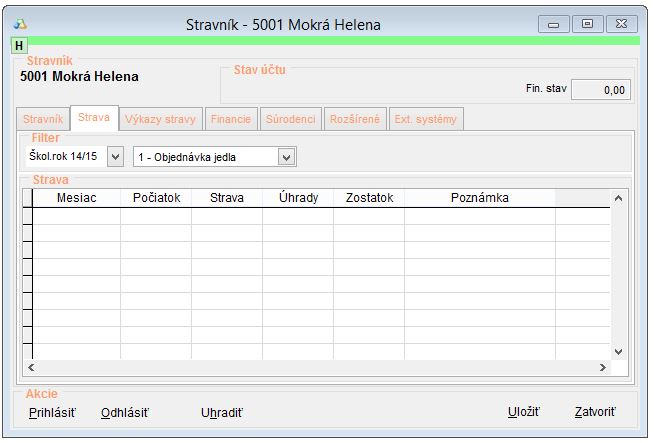Click the Uhradiť action button

221,412
